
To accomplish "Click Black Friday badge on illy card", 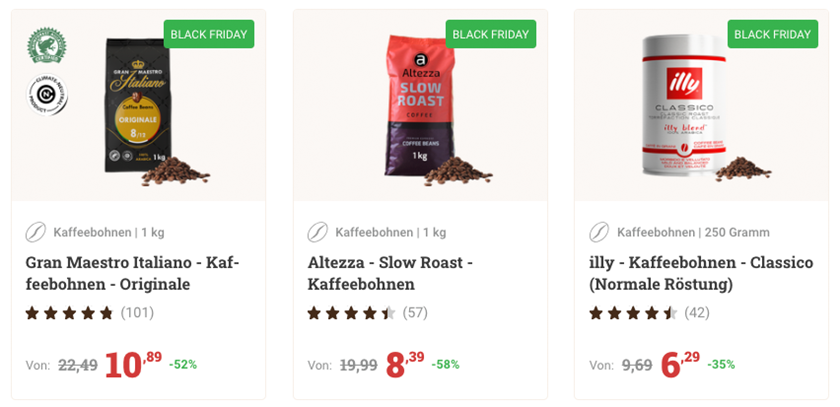I will (773, 34).
